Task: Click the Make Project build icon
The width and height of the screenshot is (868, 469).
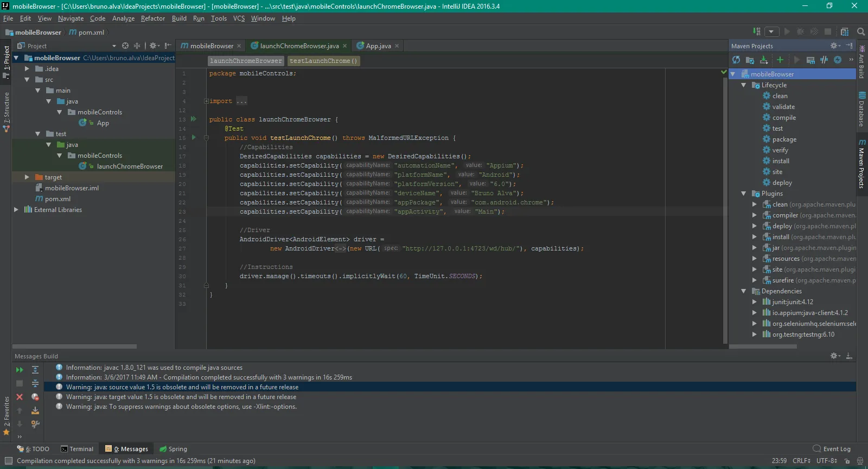Action: tap(757, 32)
